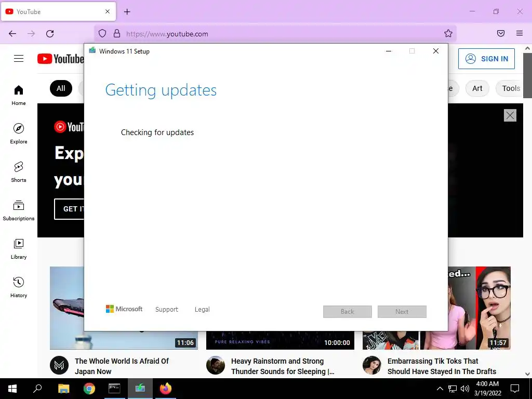The image size is (532, 399).
Task: Open History in YouTube sidebar
Action: click(x=19, y=287)
